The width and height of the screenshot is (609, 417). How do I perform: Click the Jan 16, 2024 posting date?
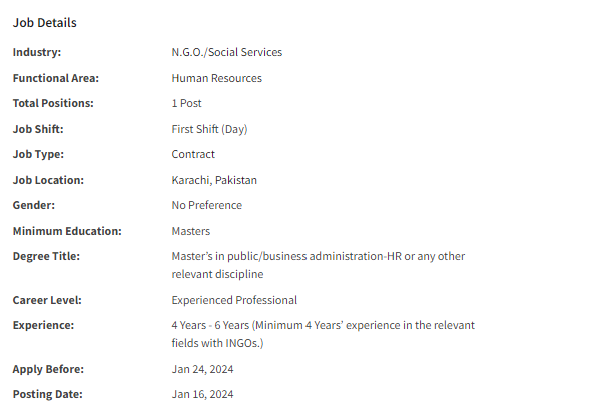[x=202, y=394]
